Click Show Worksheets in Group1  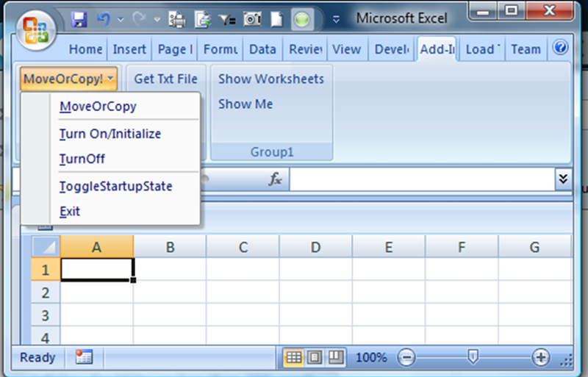point(271,79)
